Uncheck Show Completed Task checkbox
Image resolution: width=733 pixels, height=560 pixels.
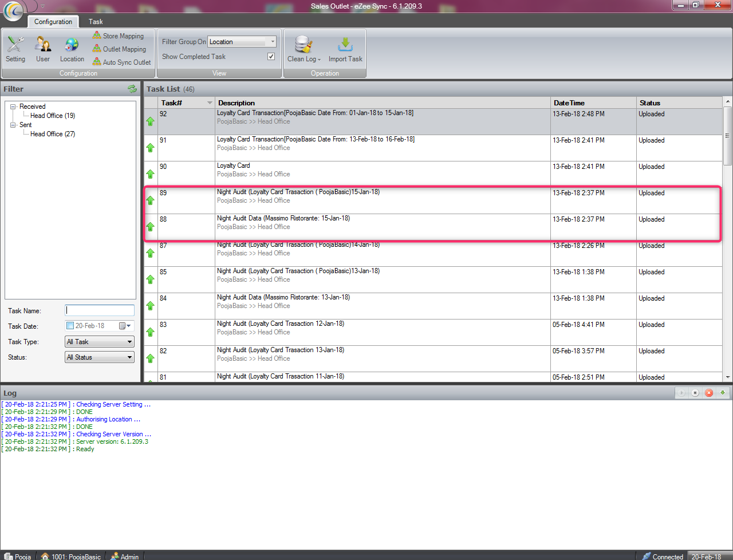pyautogui.click(x=271, y=57)
